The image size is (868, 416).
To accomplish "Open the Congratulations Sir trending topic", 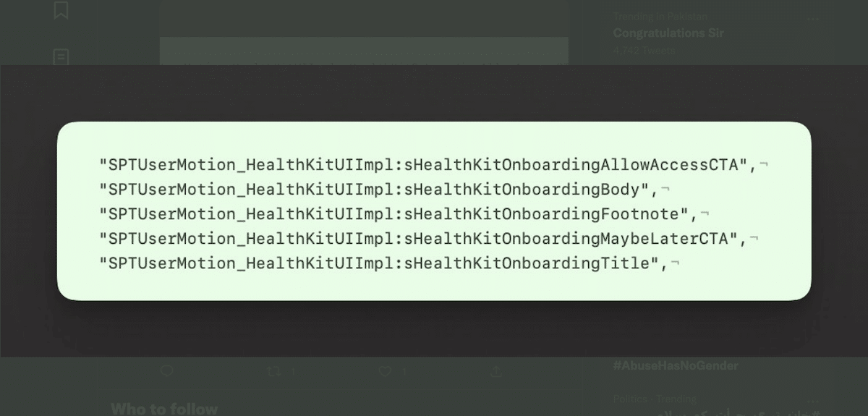I will (668, 33).
